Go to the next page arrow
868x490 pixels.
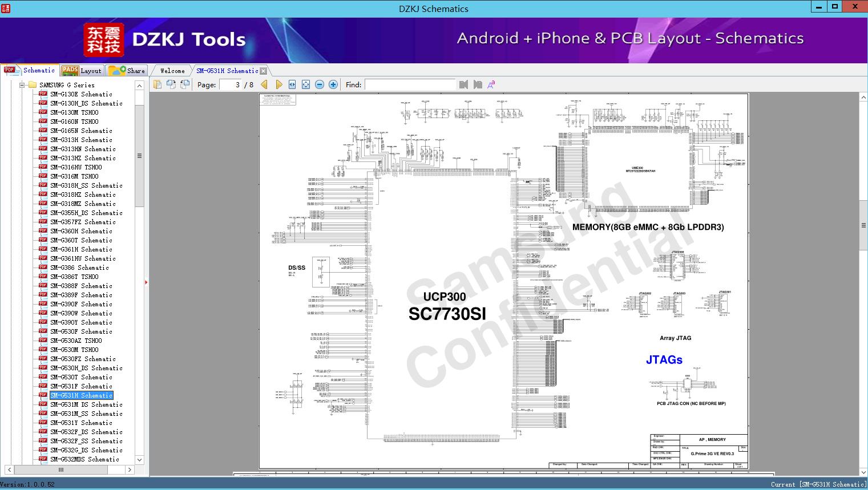tap(278, 84)
